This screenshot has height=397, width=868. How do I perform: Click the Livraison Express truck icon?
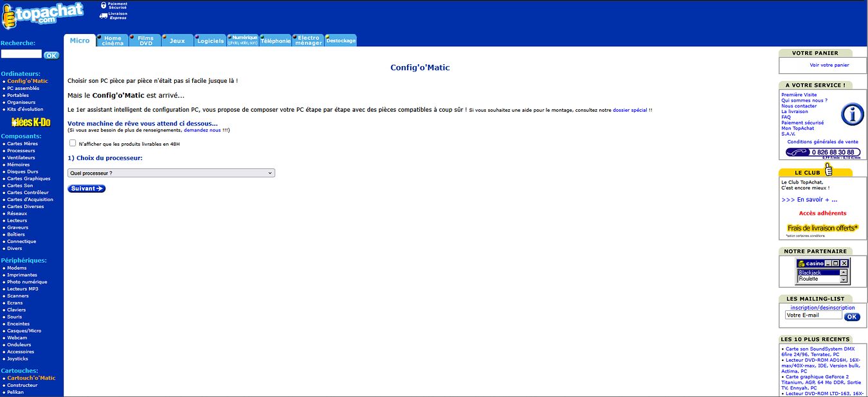103,15
